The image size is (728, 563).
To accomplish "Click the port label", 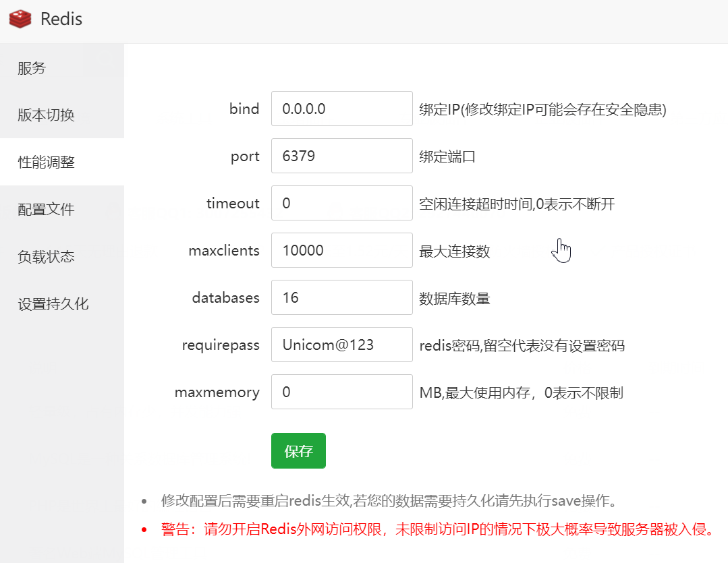I will (245, 157).
